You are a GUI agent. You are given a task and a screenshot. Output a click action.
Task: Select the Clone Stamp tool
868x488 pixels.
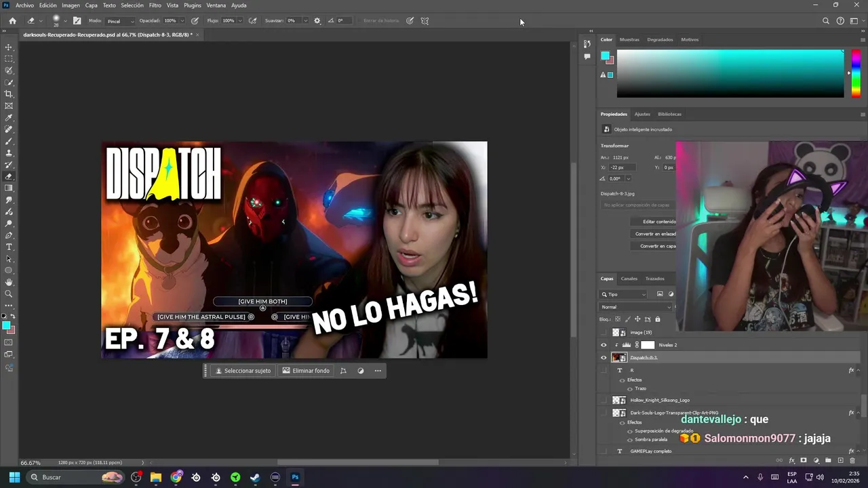point(9,153)
